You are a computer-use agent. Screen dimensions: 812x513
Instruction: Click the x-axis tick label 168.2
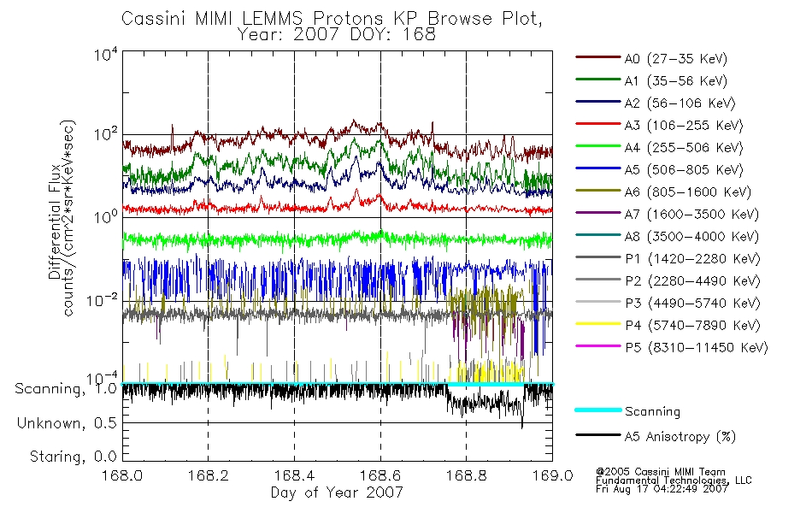pos(209,475)
